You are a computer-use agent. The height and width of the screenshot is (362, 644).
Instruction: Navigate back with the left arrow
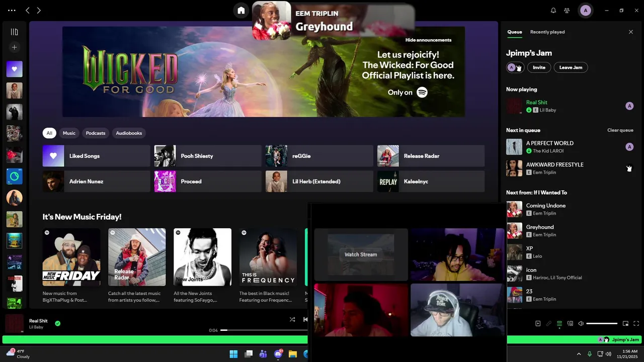(28, 10)
